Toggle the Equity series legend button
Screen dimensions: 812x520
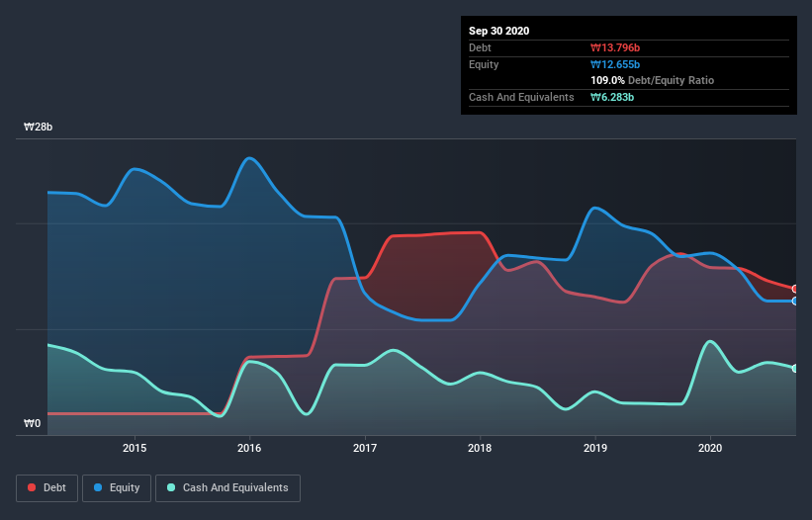[117, 488]
